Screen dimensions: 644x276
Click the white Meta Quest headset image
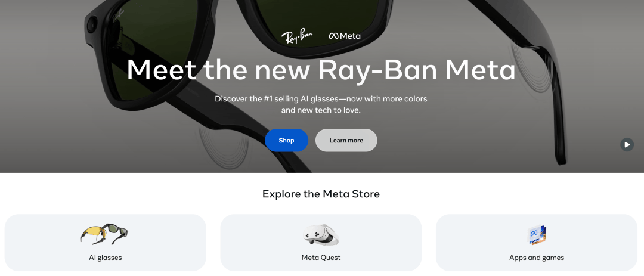click(x=321, y=235)
